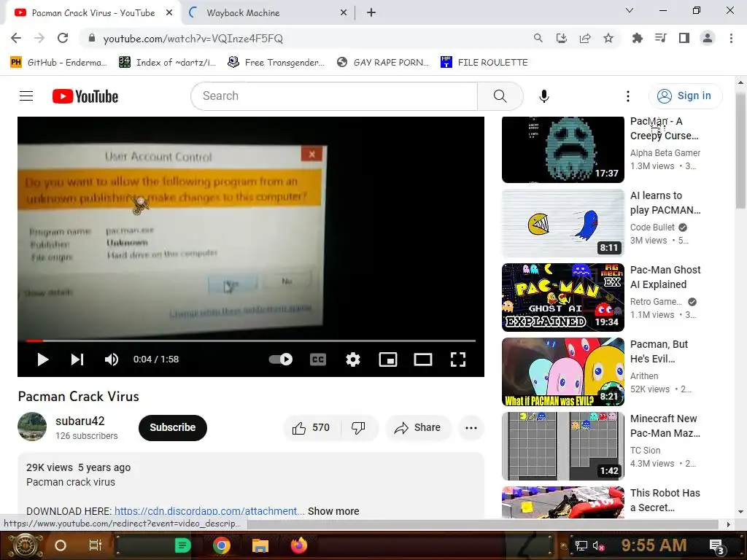Mute the video volume

112,359
